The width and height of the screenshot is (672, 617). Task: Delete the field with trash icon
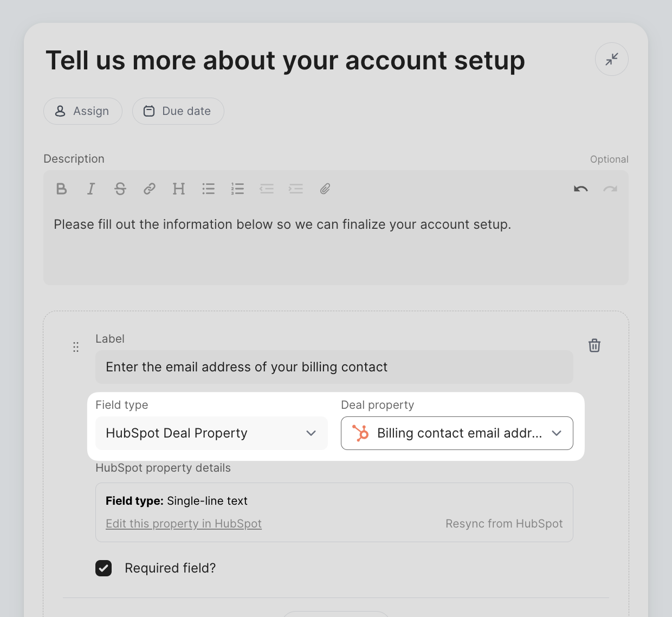[x=595, y=345]
